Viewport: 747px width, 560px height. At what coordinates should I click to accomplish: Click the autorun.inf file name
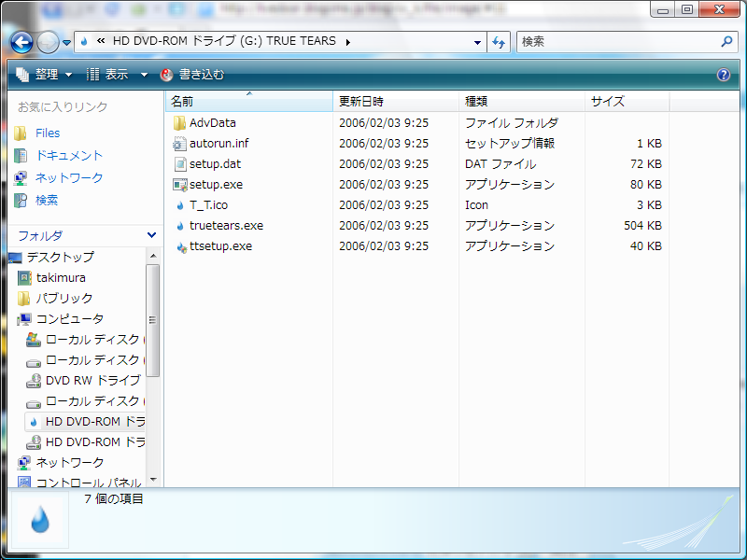(x=219, y=144)
